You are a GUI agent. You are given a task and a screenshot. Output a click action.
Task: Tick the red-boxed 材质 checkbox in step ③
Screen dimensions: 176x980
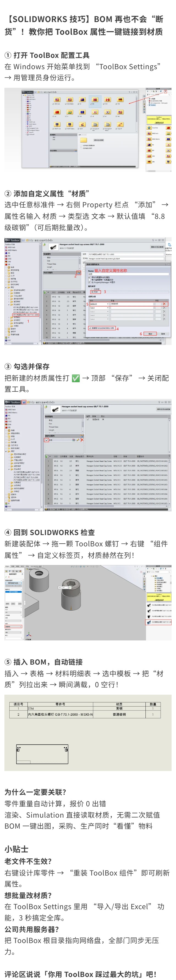pyautogui.click(x=47, y=440)
